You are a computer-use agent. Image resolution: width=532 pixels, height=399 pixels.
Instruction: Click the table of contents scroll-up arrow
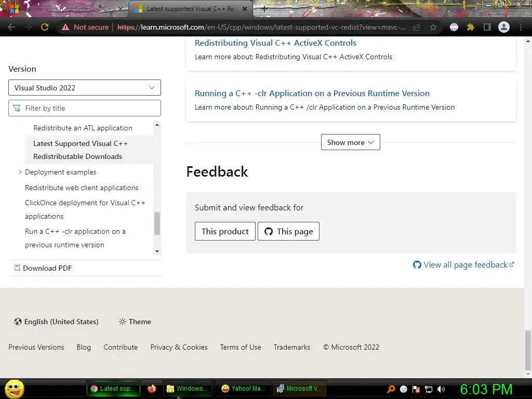coord(157,125)
